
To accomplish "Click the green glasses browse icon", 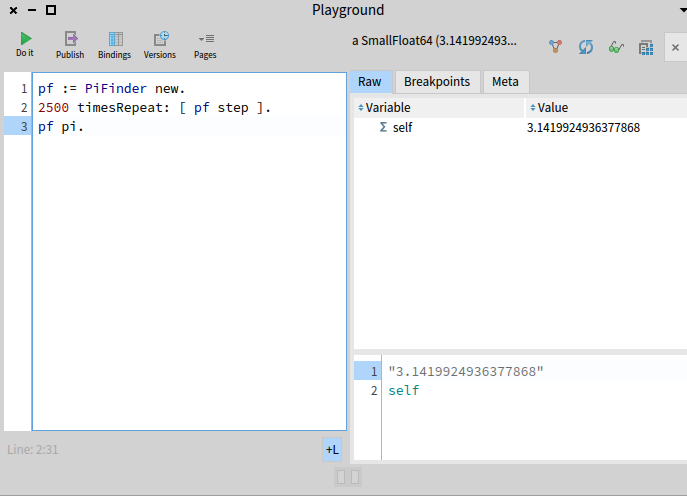I will coord(616,47).
